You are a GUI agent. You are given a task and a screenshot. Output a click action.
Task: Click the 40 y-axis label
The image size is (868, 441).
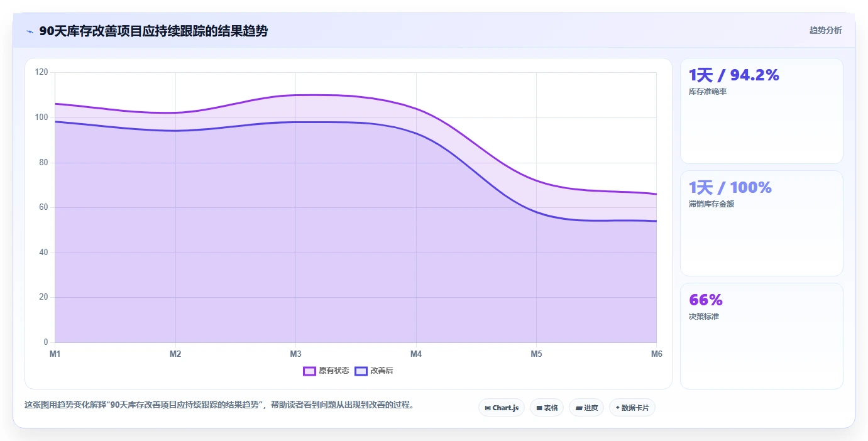43,253
